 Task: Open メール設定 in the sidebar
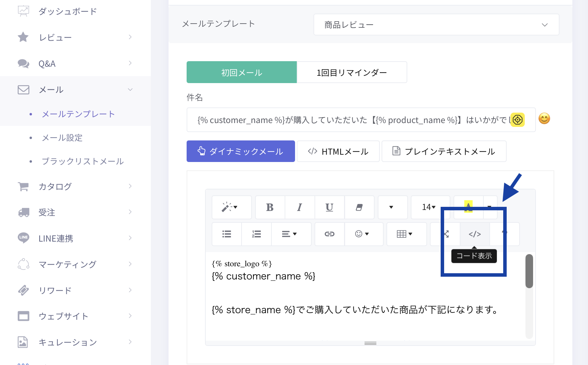click(x=62, y=138)
